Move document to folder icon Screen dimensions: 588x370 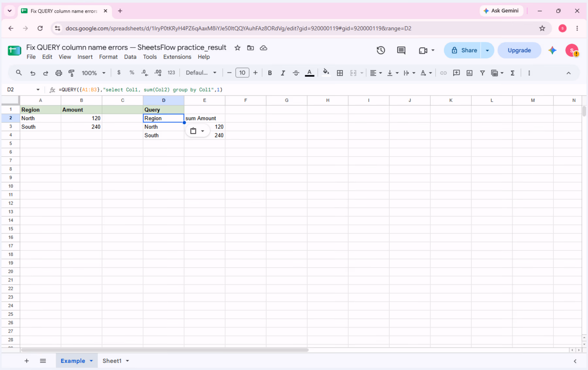(x=251, y=48)
